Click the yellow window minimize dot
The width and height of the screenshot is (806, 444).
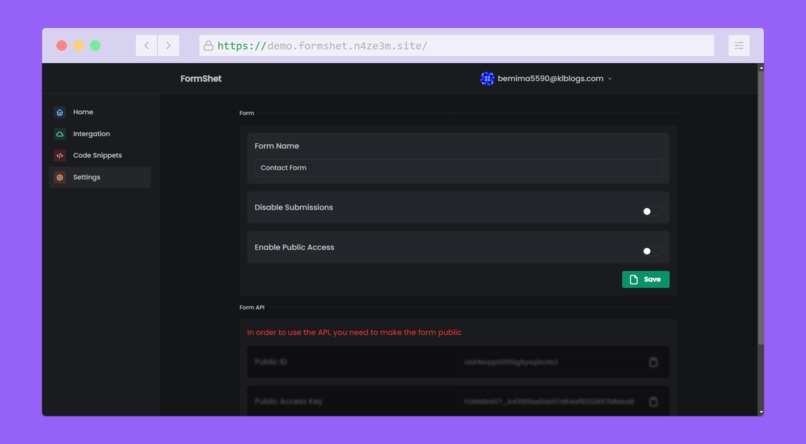coord(79,46)
